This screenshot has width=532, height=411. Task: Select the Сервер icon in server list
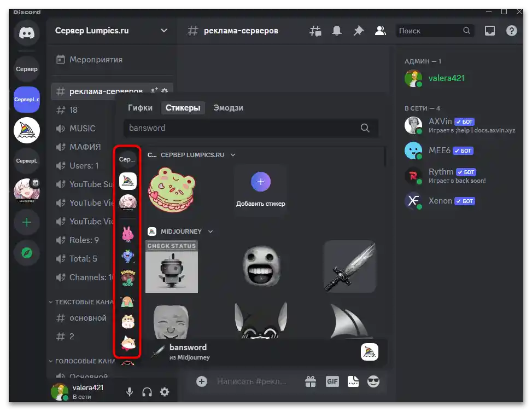26,69
